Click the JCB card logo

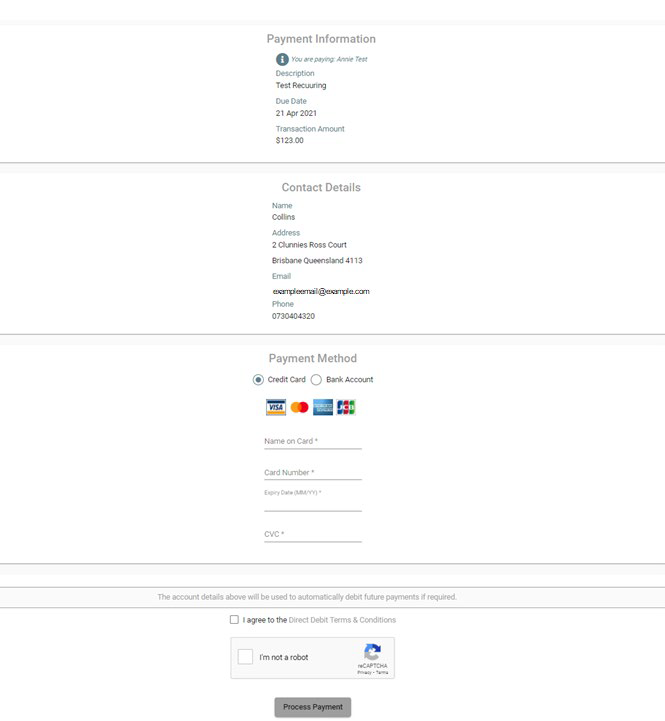pyautogui.click(x=346, y=407)
